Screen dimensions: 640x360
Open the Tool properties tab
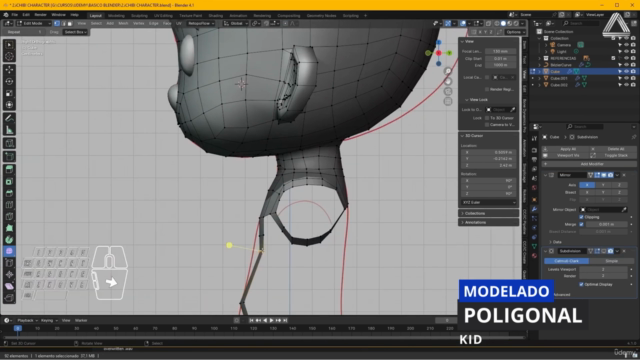[534, 139]
